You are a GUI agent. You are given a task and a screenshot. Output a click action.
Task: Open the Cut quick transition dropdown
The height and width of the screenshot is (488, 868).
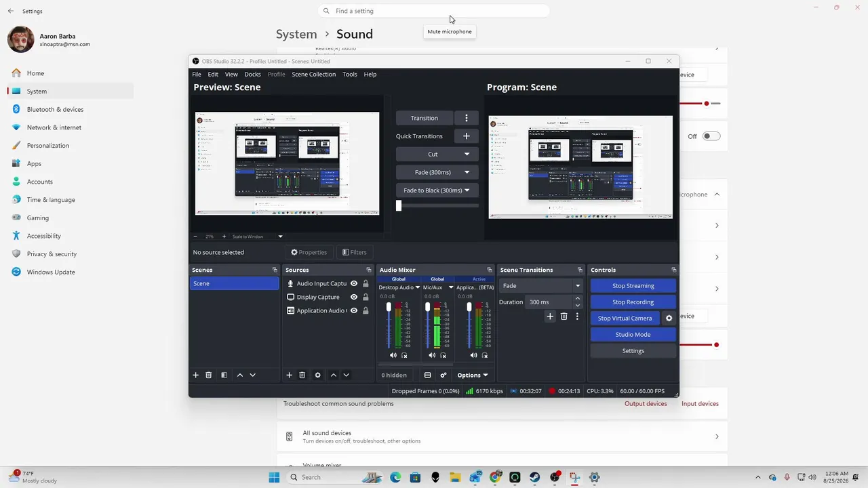click(x=437, y=155)
